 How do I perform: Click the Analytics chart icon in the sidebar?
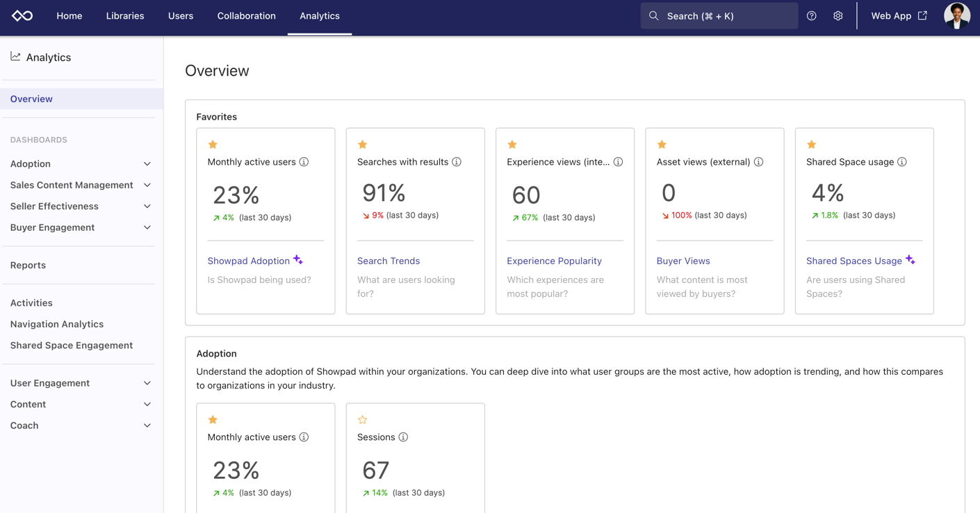click(15, 56)
